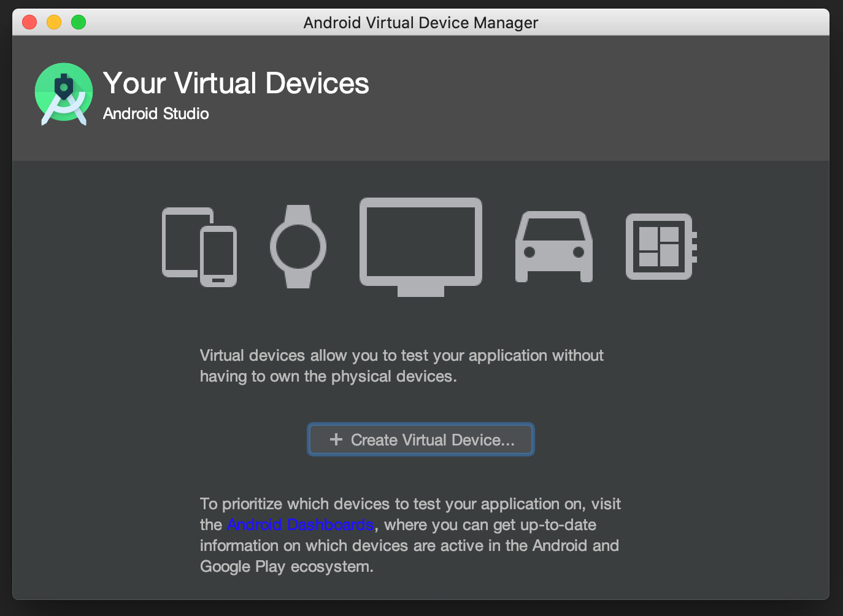Image resolution: width=843 pixels, height=616 pixels.
Task: Click the 'Android Studio' subtitle text
Action: [156, 114]
